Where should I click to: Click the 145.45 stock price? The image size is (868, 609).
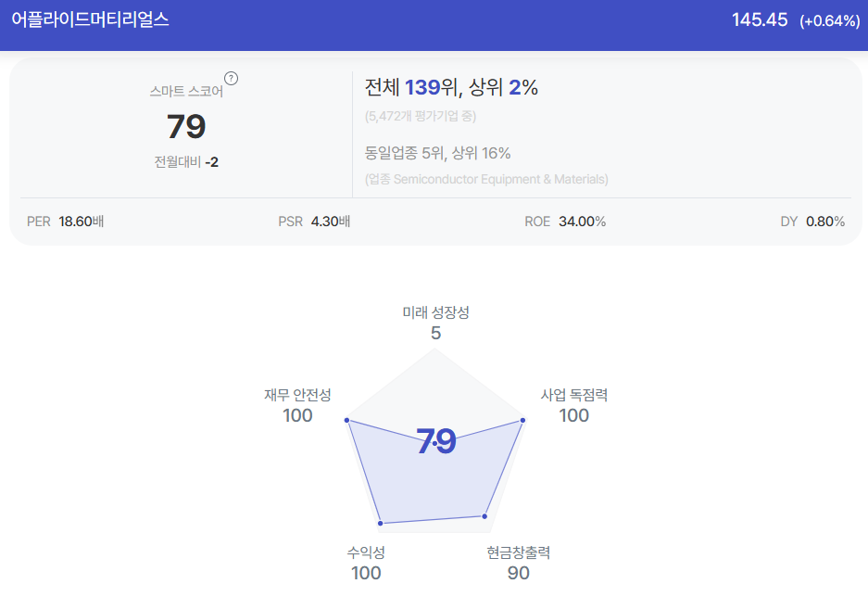[760, 20]
